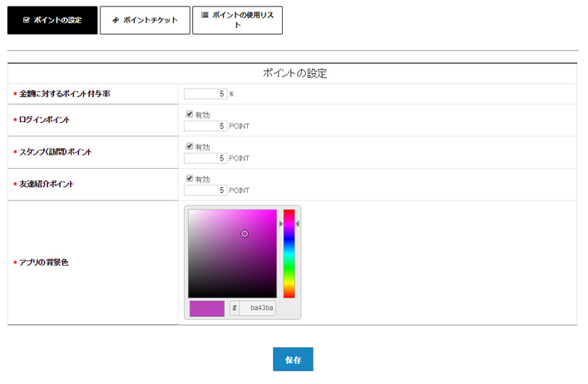The image size is (588, 384).
Task: Toggle スタンプ(訪問)ポイント 有効 checkbox
Action: click(190, 146)
